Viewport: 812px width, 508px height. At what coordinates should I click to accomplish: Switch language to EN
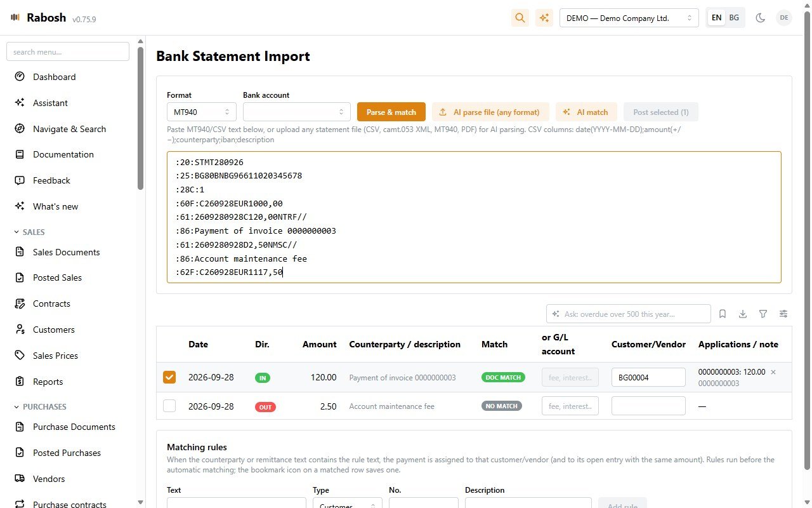(716, 18)
